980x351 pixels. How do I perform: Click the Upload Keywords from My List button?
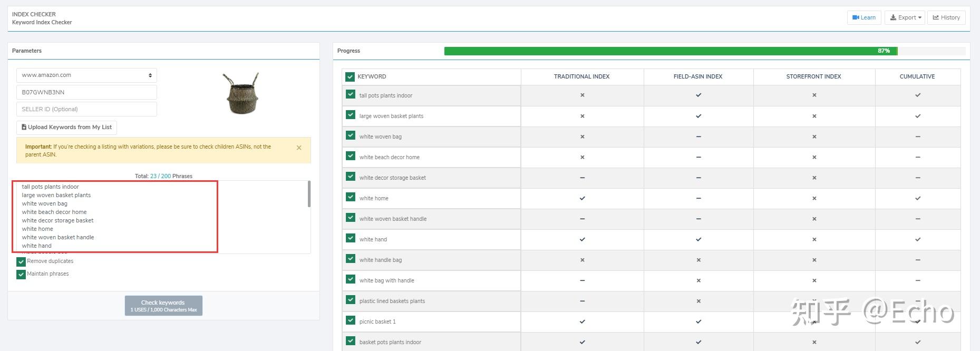click(66, 127)
